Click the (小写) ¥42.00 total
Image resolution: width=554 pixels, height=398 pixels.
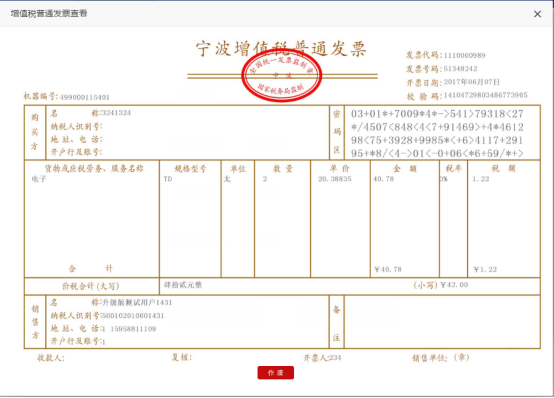441,285
